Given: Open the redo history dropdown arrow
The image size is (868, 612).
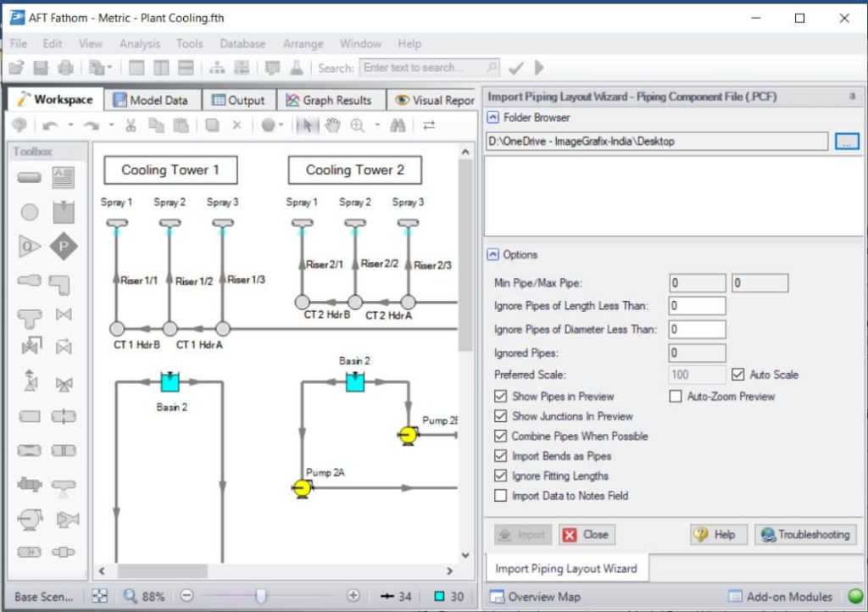Looking at the screenshot, I should tap(111, 125).
